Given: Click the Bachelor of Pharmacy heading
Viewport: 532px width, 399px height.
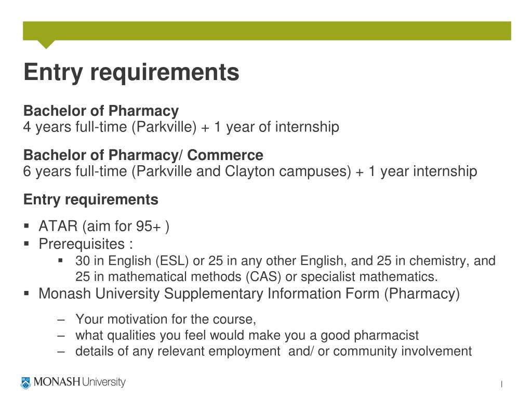Looking at the screenshot, I should coord(101,111).
